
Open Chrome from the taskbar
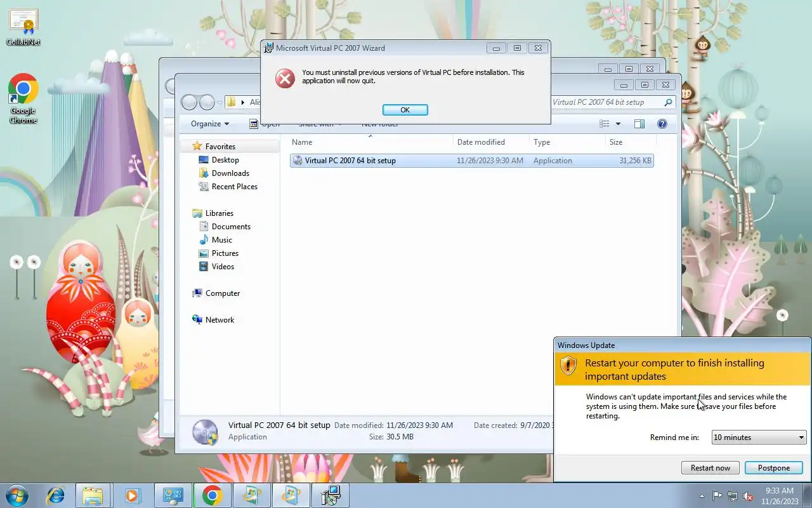point(212,495)
